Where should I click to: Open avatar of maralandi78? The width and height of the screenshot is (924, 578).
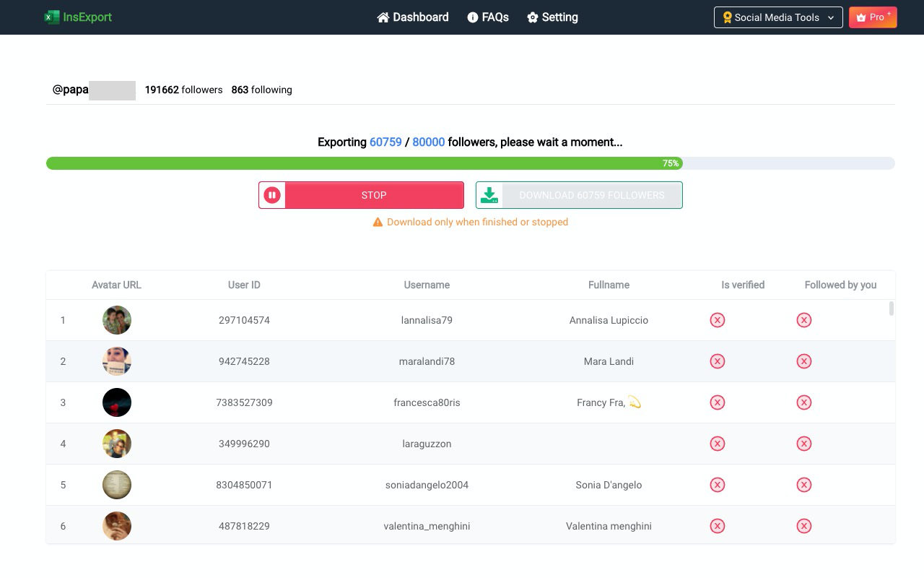coord(117,361)
